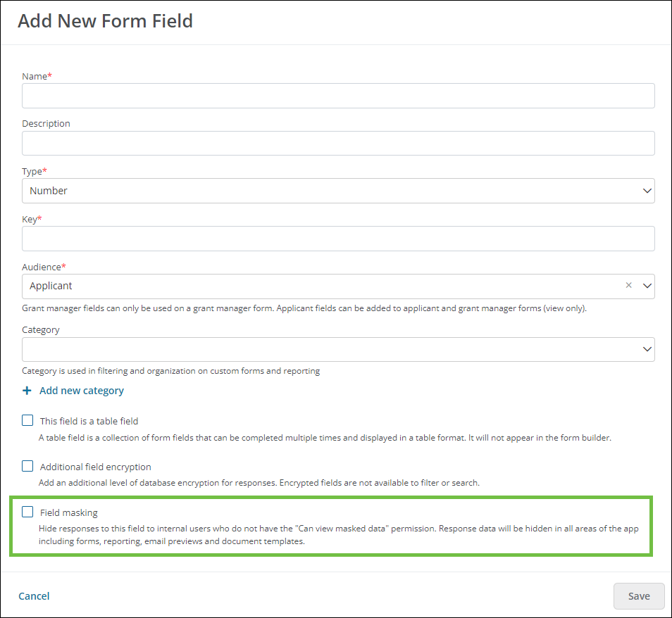Focus the Description input field
This screenshot has height=618, width=672.
tap(338, 143)
